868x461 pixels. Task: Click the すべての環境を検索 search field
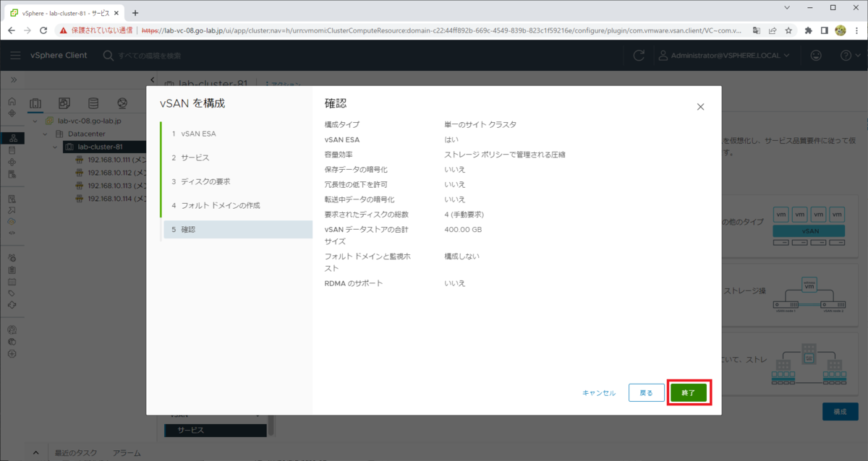coord(150,56)
